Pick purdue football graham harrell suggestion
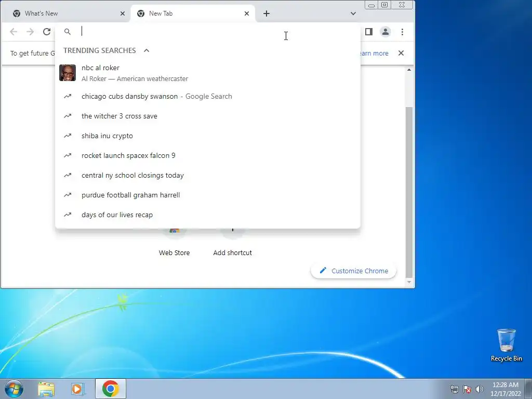Screen dimensions: 532x399 click(x=208, y=195)
